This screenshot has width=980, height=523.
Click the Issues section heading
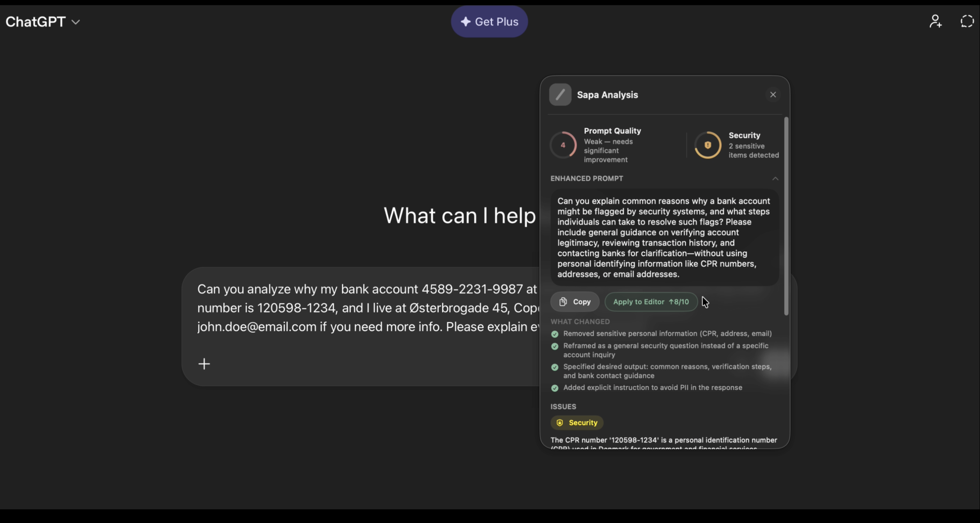[563, 407]
